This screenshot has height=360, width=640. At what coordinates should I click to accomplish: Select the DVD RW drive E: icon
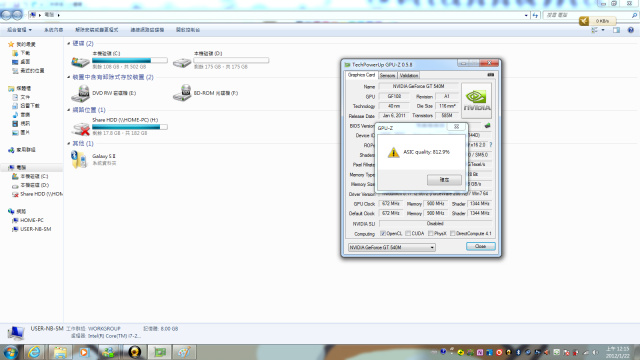(x=80, y=93)
